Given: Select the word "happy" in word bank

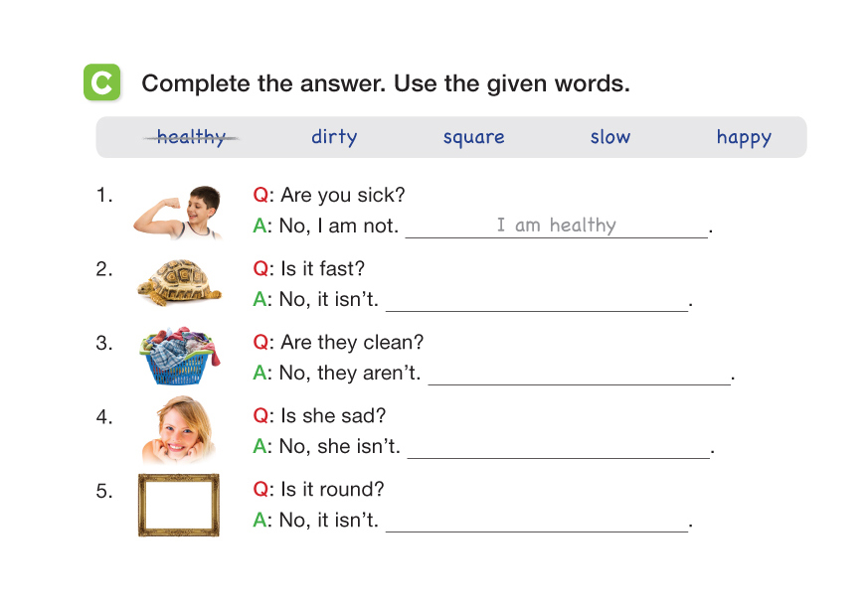Looking at the screenshot, I should 744,137.
